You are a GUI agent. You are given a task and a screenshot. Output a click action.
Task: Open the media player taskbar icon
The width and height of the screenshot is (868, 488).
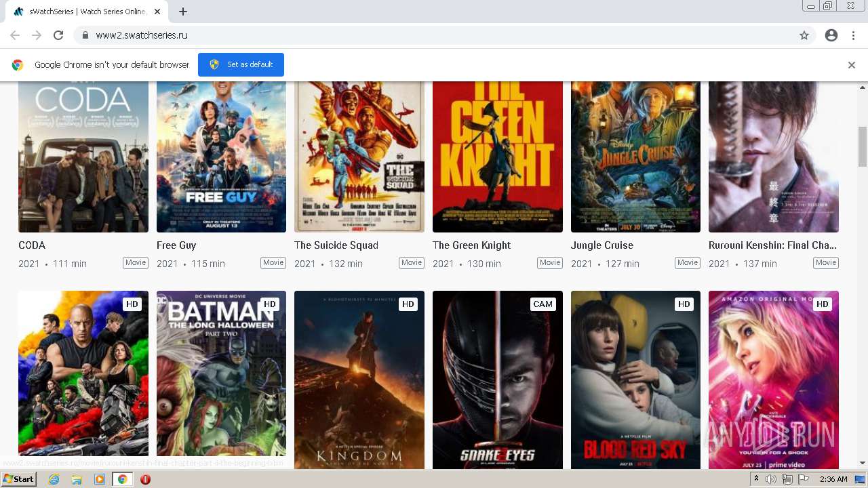click(x=100, y=479)
